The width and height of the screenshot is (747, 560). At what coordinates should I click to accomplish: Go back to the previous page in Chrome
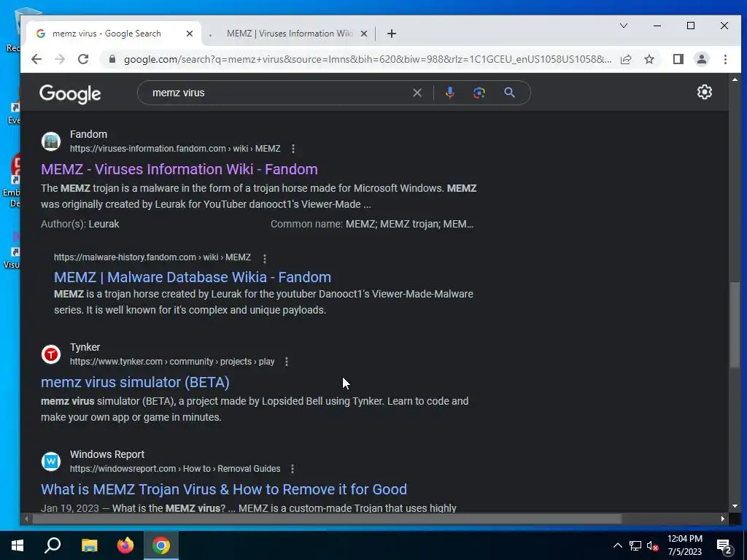[x=36, y=59]
